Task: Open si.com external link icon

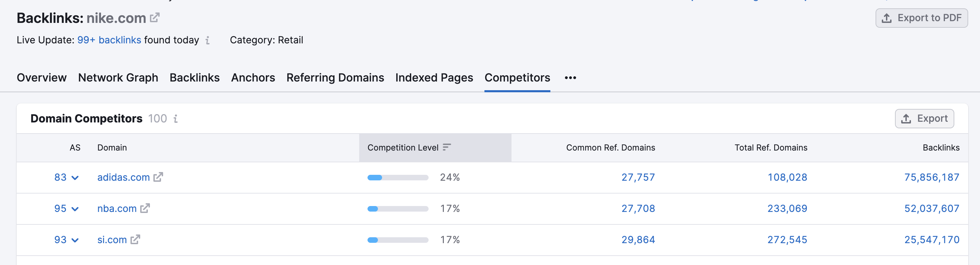Action: pos(135,240)
